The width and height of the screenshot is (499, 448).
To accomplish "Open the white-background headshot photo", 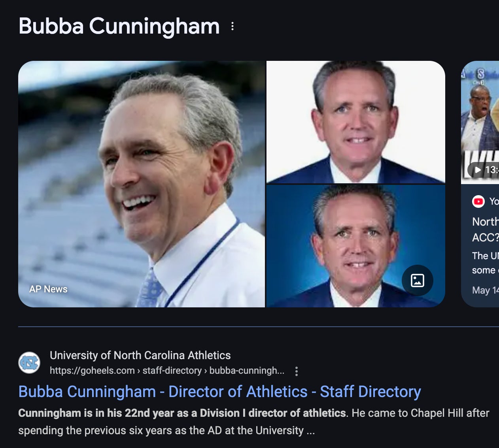I will pos(356,122).
